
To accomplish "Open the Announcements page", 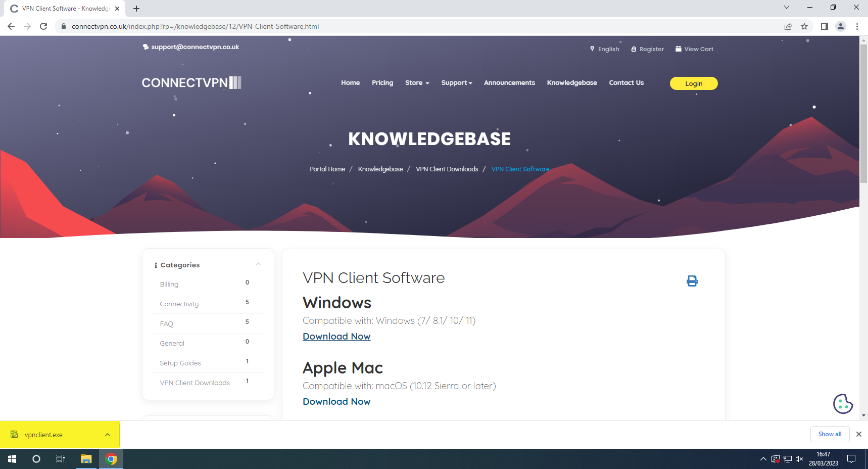I will click(509, 83).
